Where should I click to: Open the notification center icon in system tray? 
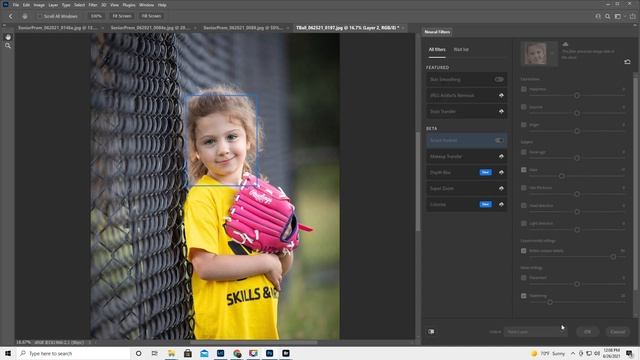pyautogui.click(x=629, y=353)
